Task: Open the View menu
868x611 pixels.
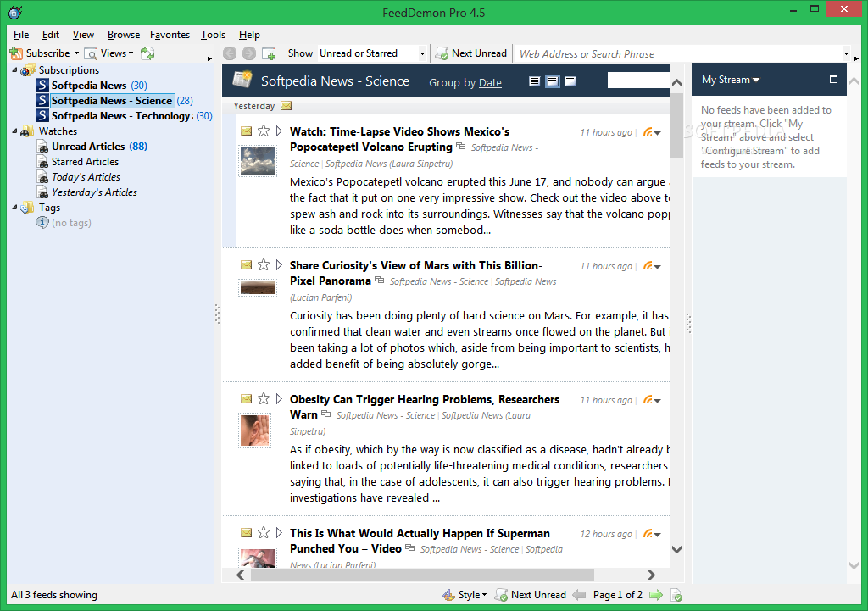Action: 83,35
